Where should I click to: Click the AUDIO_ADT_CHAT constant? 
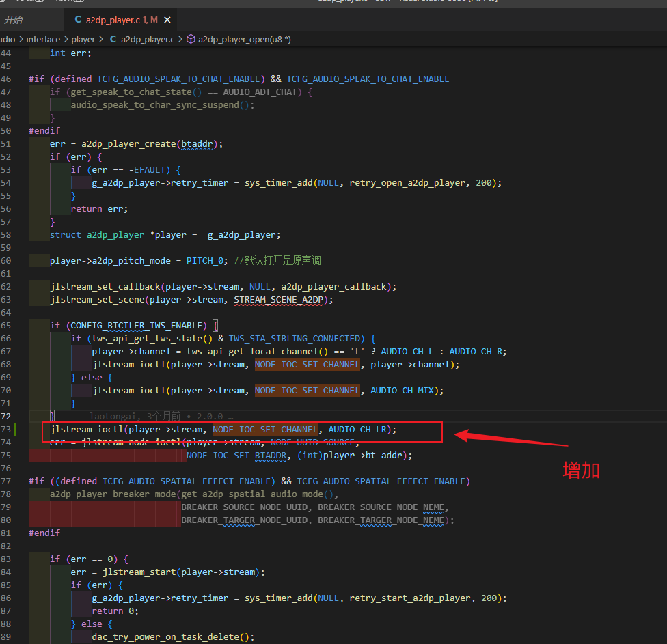260,92
